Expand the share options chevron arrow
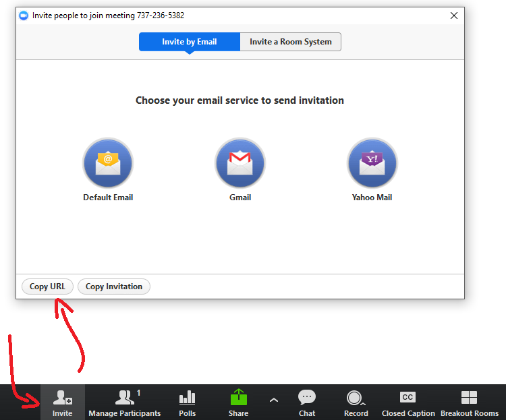This screenshot has height=420, width=506. point(273,400)
